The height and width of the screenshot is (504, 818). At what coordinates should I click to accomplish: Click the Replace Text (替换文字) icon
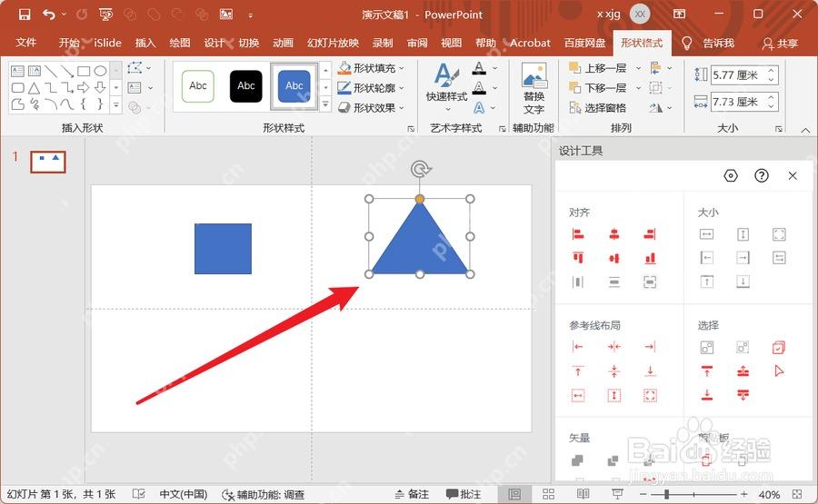click(x=534, y=87)
